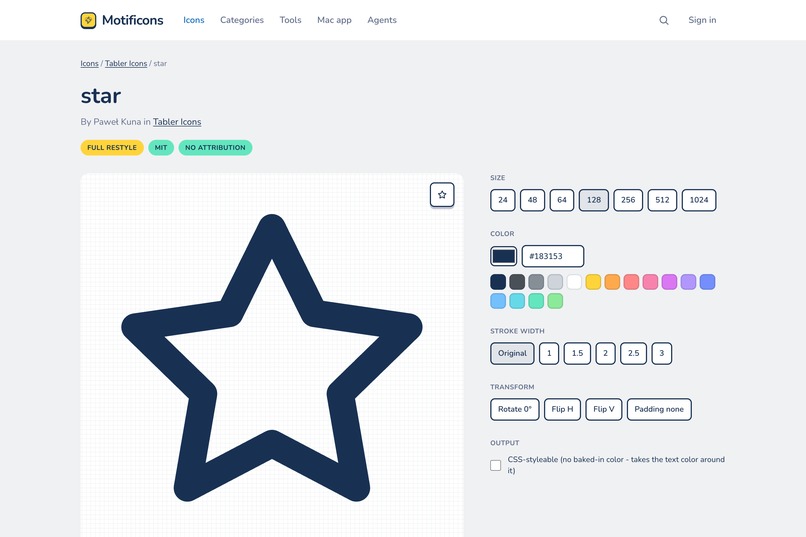Pick the medium gray color swatch
806x537 pixels.
pos(536,282)
